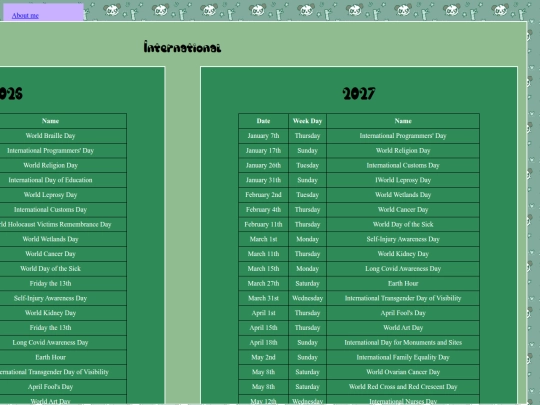
Task: Select Long Covid Awareness Day in 2027 table
Action: tap(403, 269)
